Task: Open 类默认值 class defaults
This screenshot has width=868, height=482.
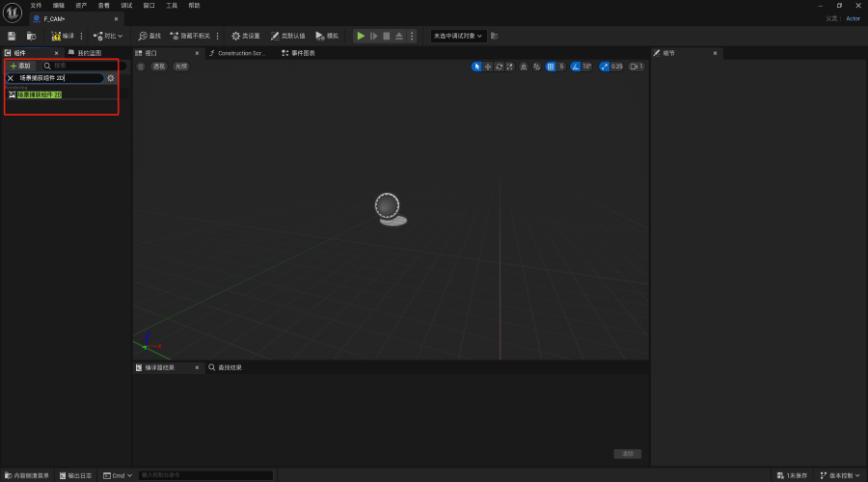Action: click(x=287, y=36)
